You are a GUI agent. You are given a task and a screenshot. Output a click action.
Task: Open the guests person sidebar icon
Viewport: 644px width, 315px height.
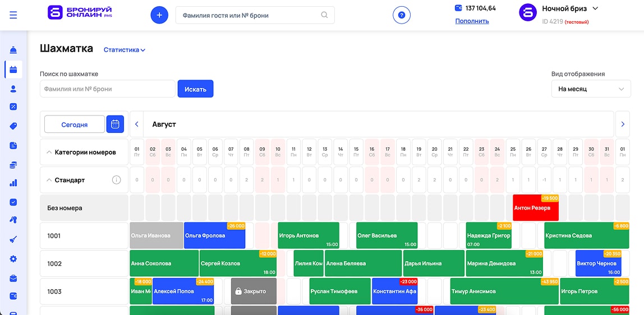(x=13, y=89)
